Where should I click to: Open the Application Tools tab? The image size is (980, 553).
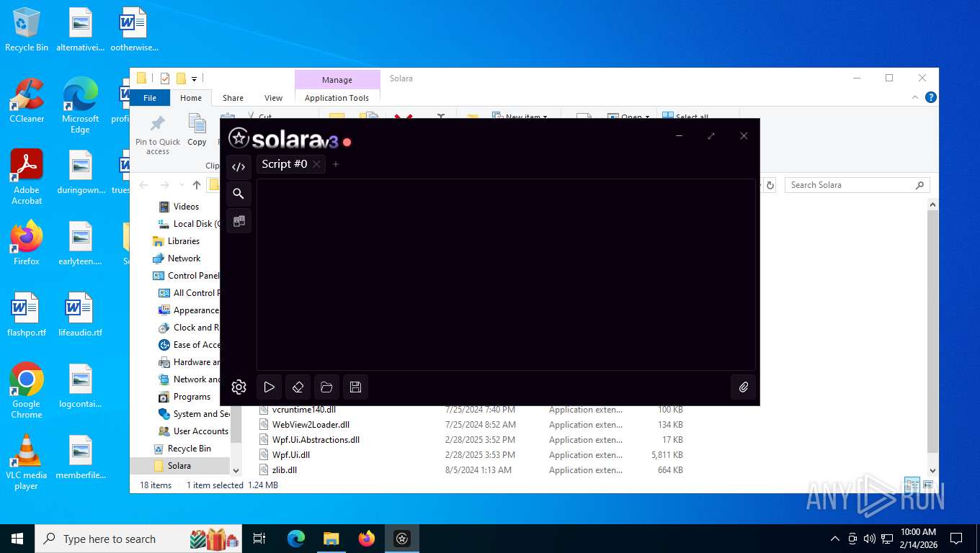337,98
